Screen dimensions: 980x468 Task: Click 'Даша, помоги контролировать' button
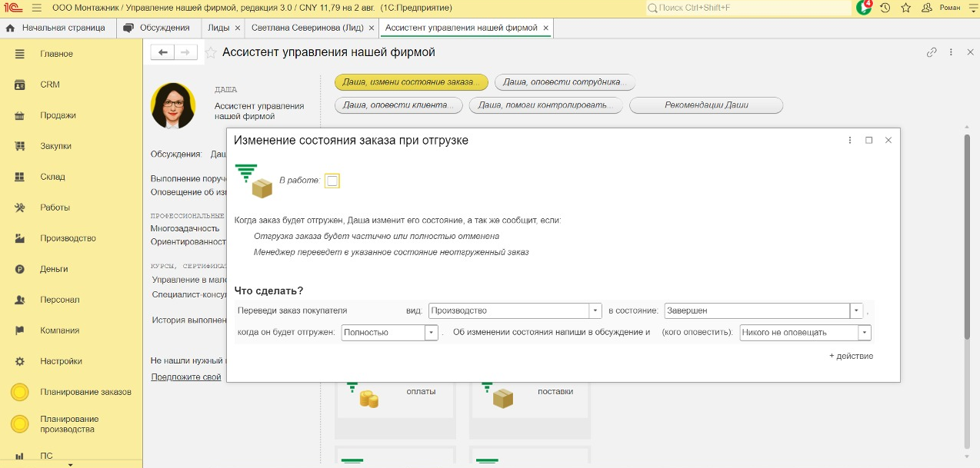coord(545,105)
